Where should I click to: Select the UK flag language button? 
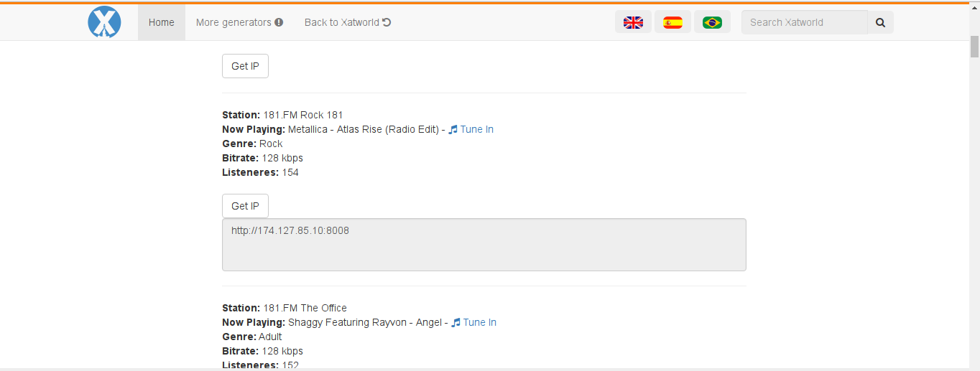click(633, 22)
